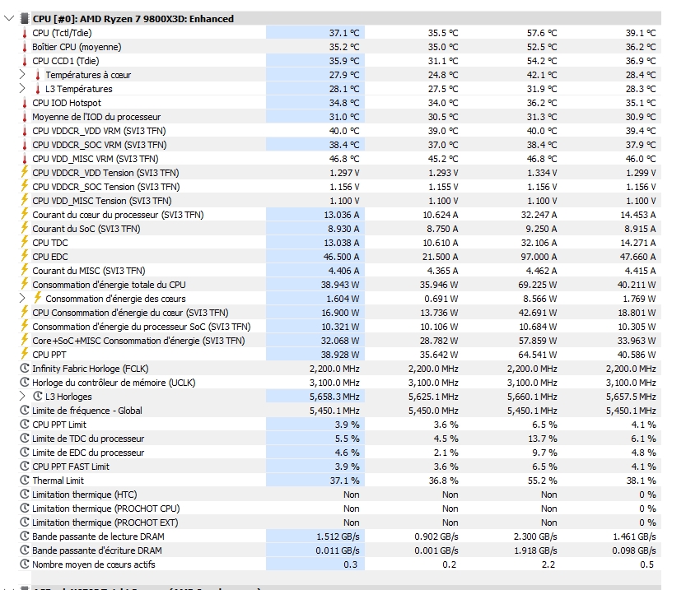700x590 pixels.
Task: Select the Boîtier CPU (moyenne) row label
Action: pos(77,47)
